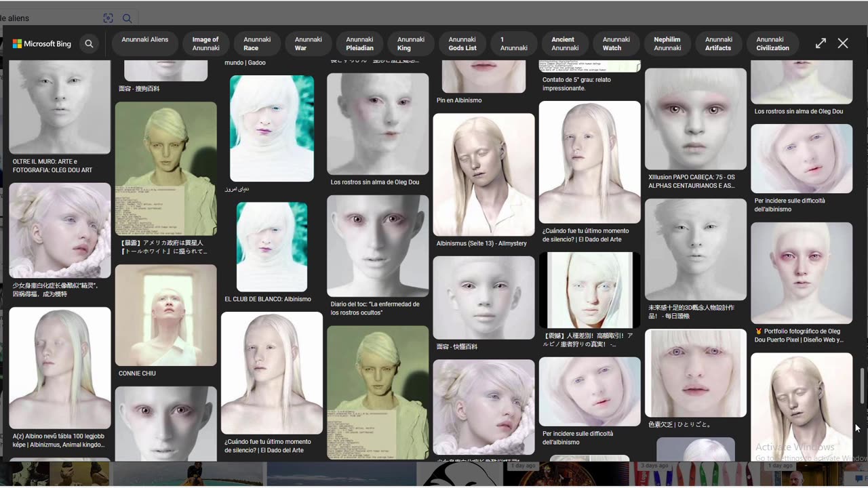Open the 色素欠乏 | ひとりごと caption
The width and height of the screenshot is (868, 488).
click(x=679, y=424)
